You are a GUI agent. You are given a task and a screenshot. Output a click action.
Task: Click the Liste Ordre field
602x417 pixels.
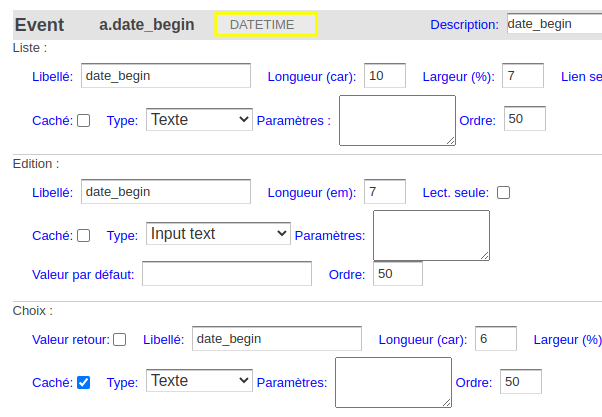[x=524, y=119]
